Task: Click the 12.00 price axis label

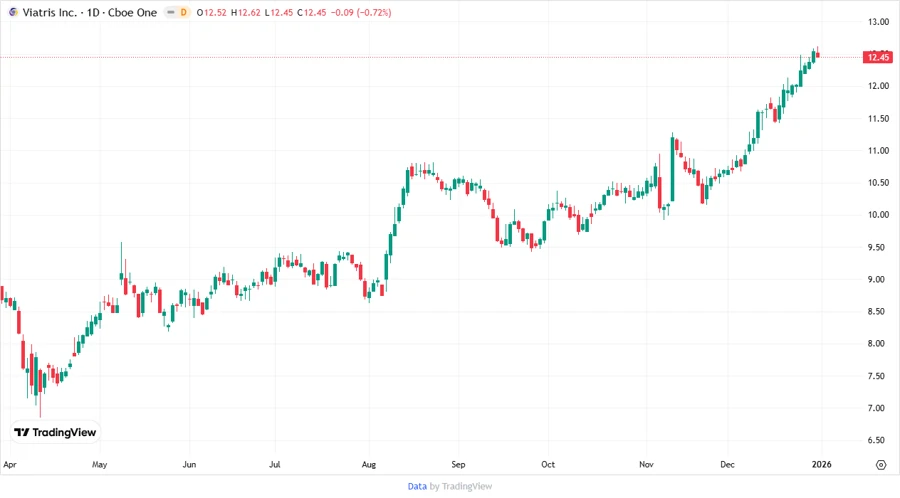Action: [x=878, y=86]
